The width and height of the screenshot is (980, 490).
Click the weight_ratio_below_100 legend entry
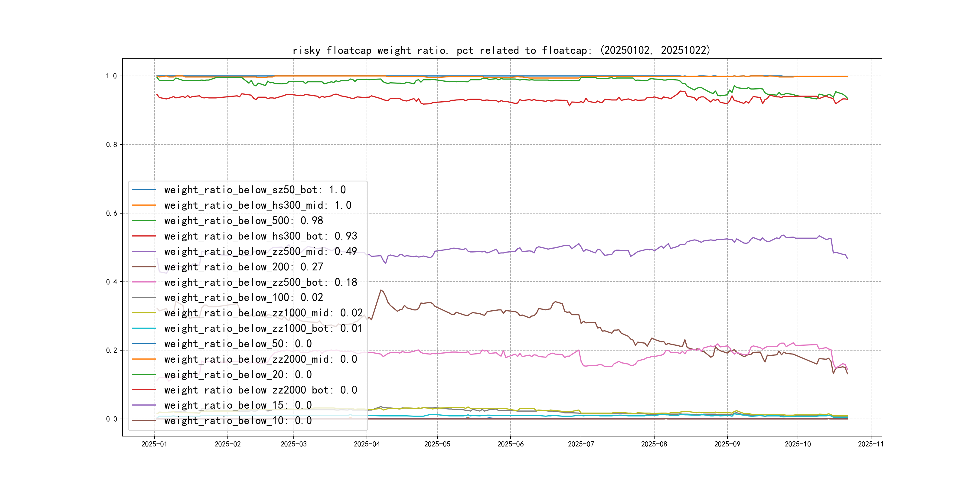(243, 298)
